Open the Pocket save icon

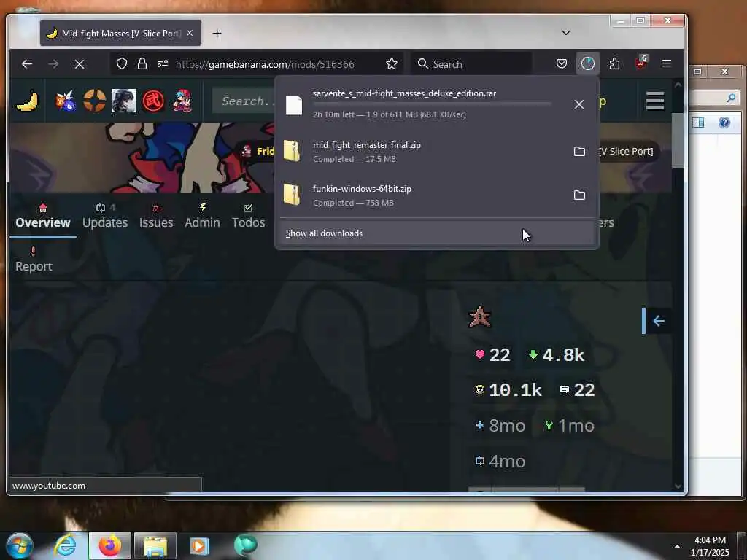coord(562,64)
